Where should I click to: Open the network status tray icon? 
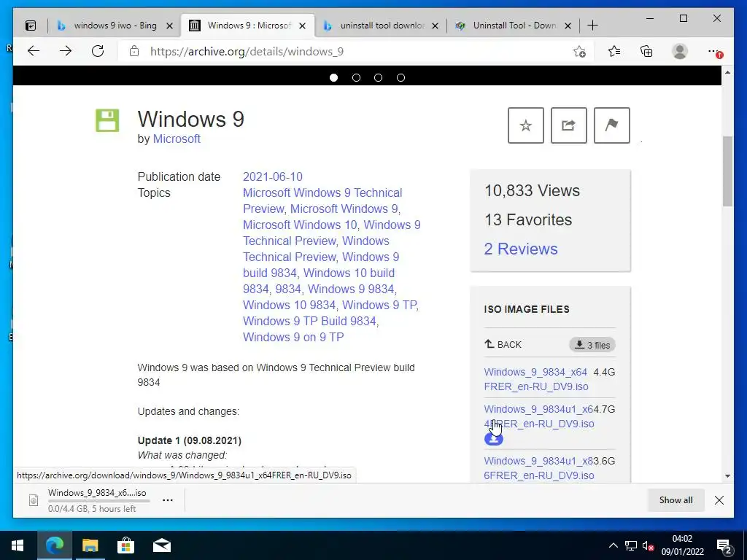pyautogui.click(x=631, y=545)
